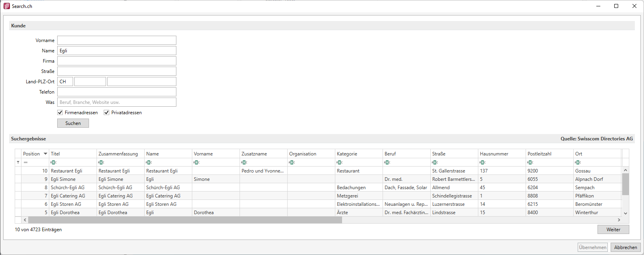Uncheck the Firmenadressen checkbox
Viewport: 644px width, 255px height.
[x=60, y=113]
